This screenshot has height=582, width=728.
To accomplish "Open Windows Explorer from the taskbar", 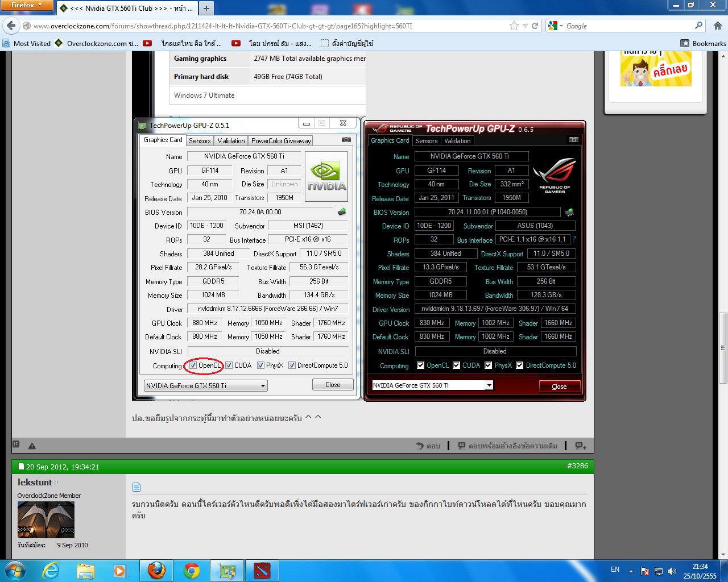I will [85, 571].
